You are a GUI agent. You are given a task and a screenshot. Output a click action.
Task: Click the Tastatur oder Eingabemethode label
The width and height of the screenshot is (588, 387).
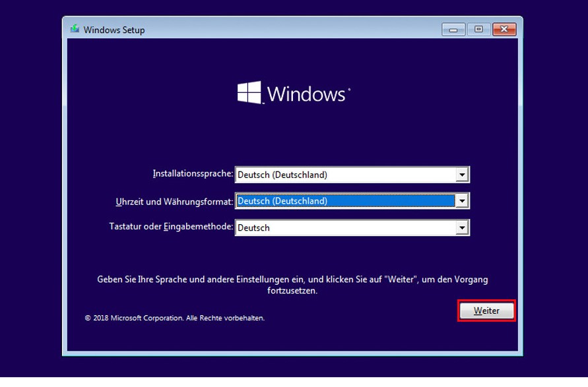tap(171, 226)
